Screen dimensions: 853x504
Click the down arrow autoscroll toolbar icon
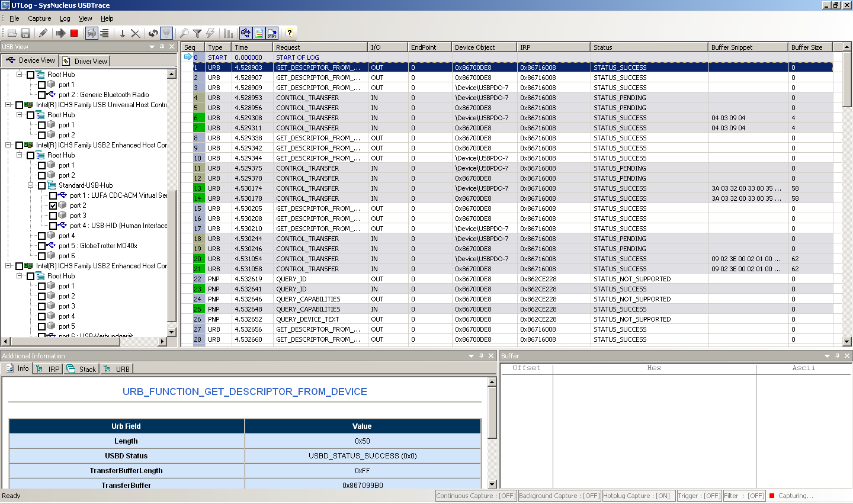pyautogui.click(x=123, y=34)
